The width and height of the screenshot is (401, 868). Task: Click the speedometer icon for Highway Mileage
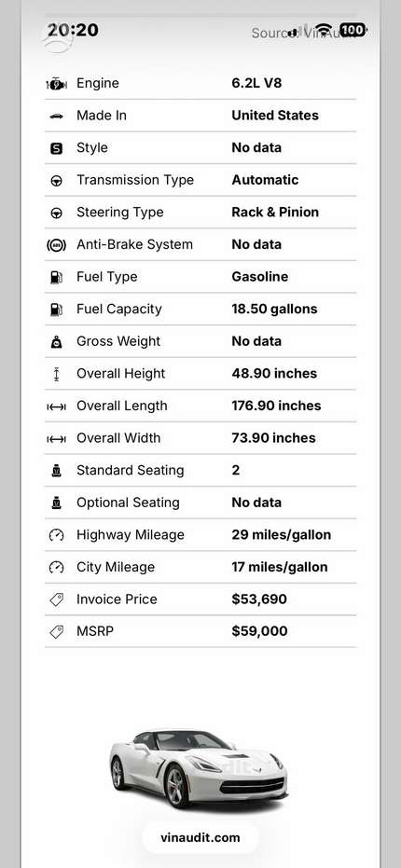[x=57, y=535]
